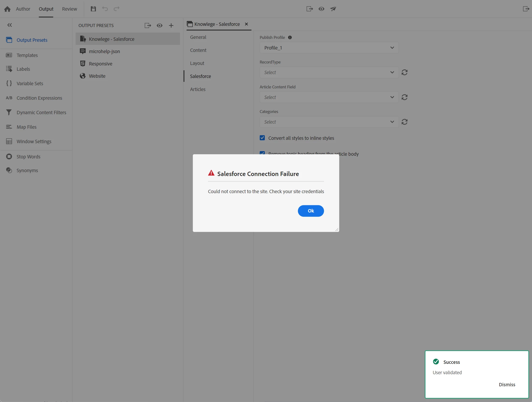Add a new output preset with plus icon

point(171,26)
